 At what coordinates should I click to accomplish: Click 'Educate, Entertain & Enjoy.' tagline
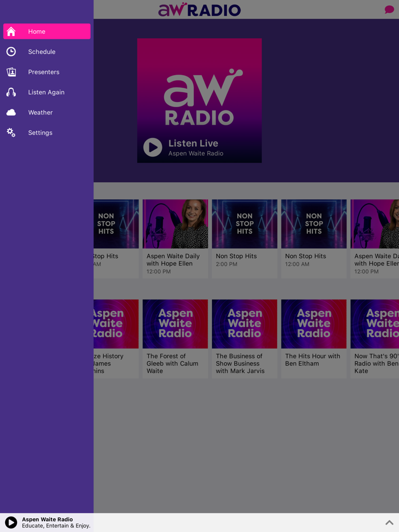click(56, 526)
